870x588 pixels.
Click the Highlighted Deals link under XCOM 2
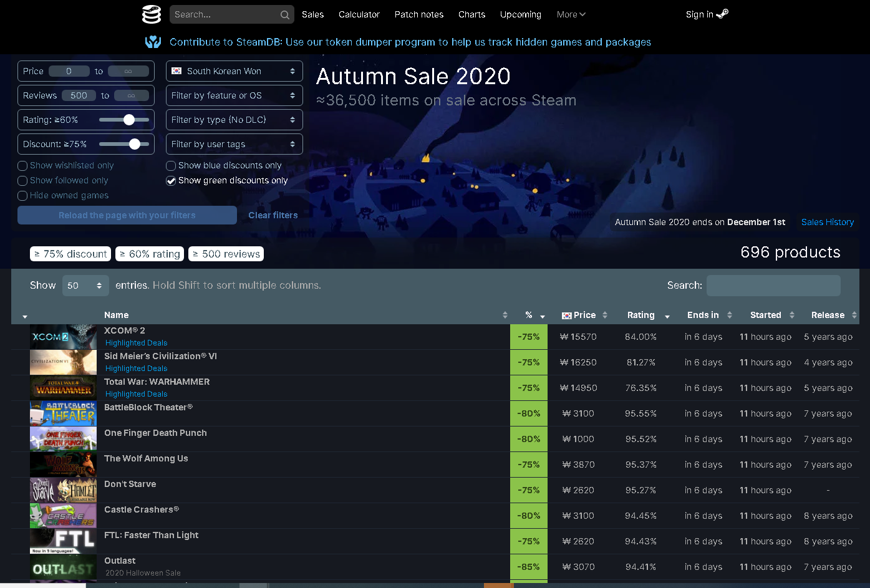tap(136, 343)
